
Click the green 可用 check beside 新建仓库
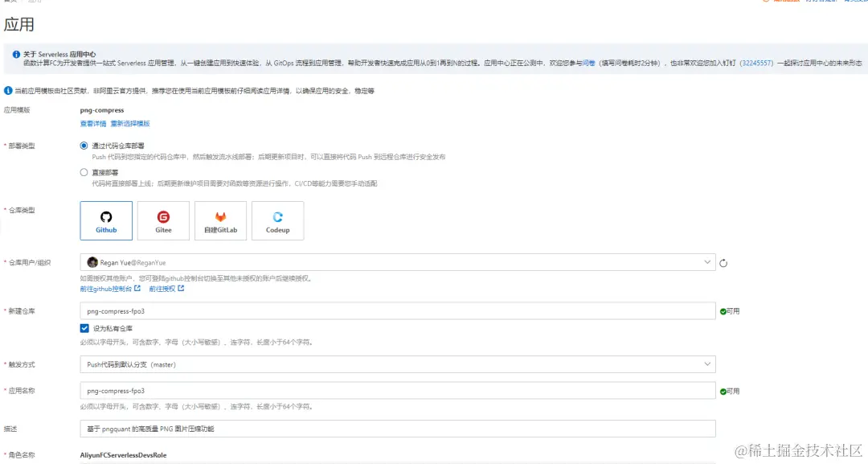click(723, 311)
